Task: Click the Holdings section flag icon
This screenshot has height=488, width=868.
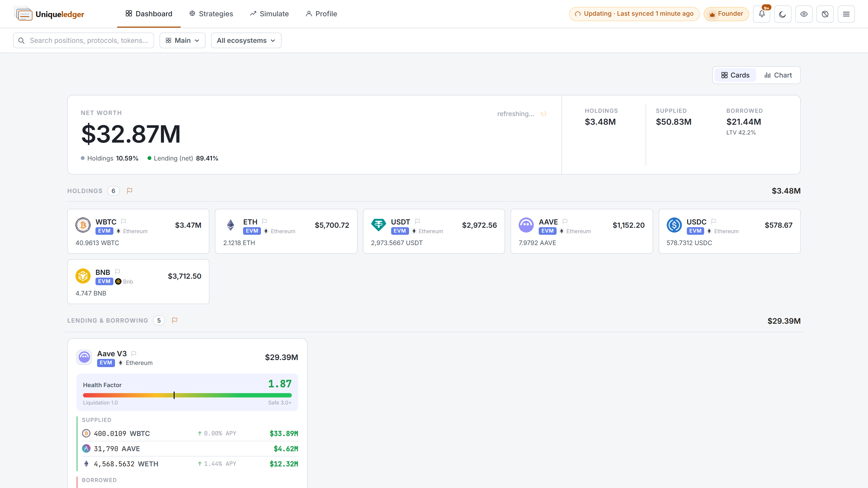Action: (x=129, y=191)
